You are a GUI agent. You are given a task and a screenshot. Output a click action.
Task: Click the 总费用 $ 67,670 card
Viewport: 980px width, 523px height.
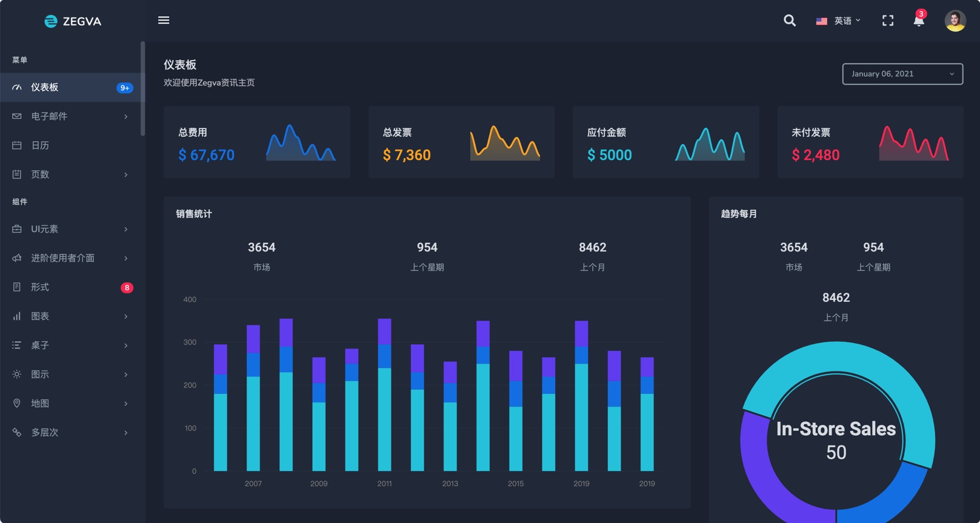(257, 142)
